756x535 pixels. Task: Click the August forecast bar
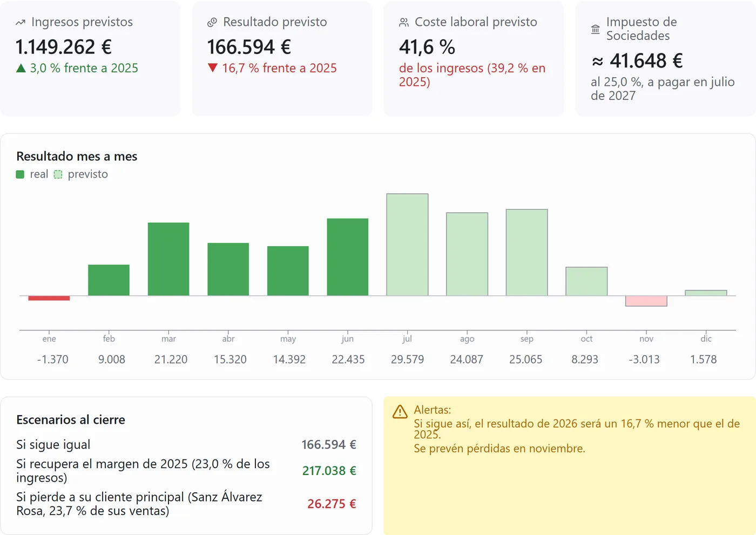[467, 254]
